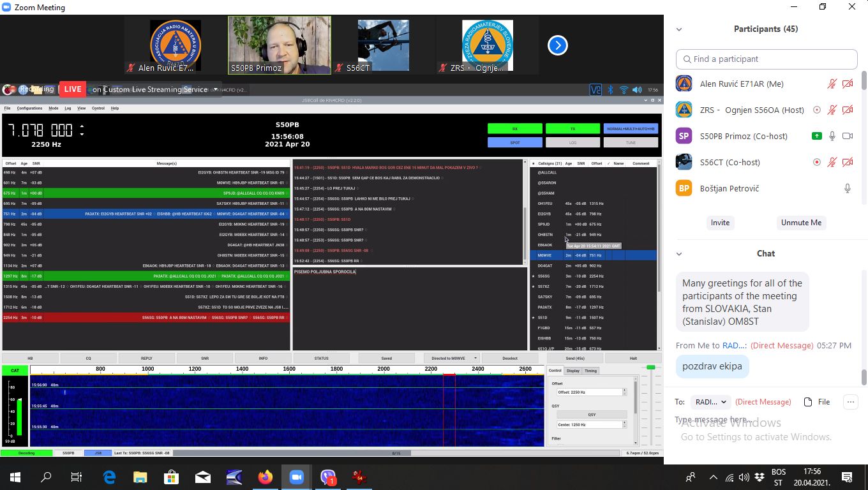Open Firefox from the Windows taskbar
Viewport: 868px width, 490px height.
(x=266, y=477)
